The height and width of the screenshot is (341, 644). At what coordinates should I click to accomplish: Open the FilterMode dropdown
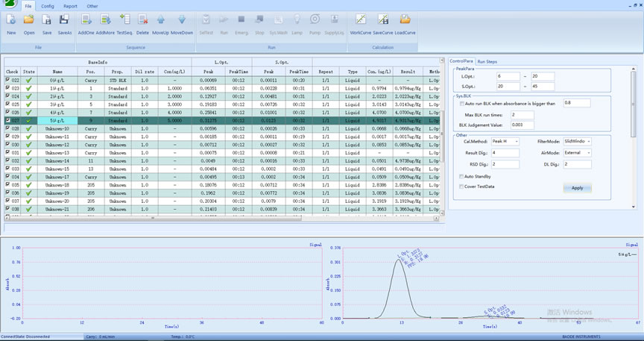pyautogui.click(x=577, y=141)
